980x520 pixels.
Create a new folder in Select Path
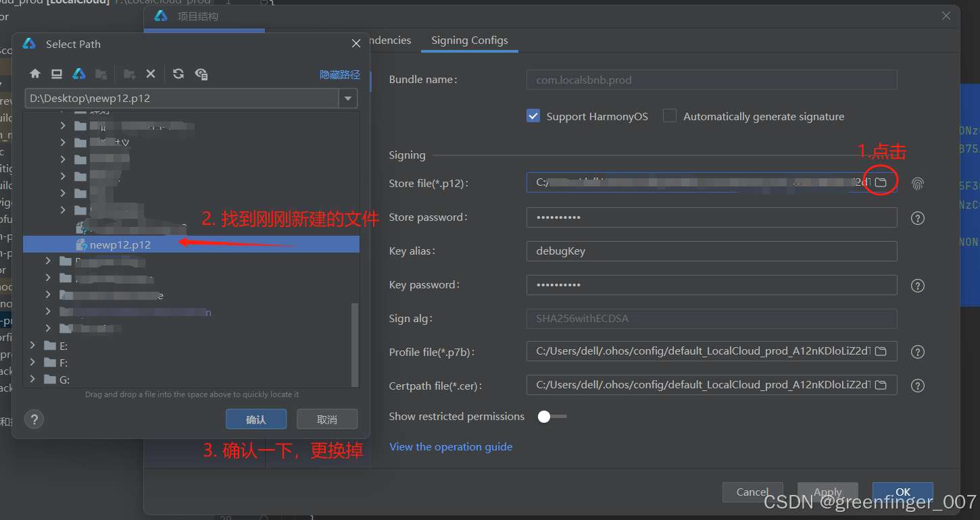(x=129, y=74)
